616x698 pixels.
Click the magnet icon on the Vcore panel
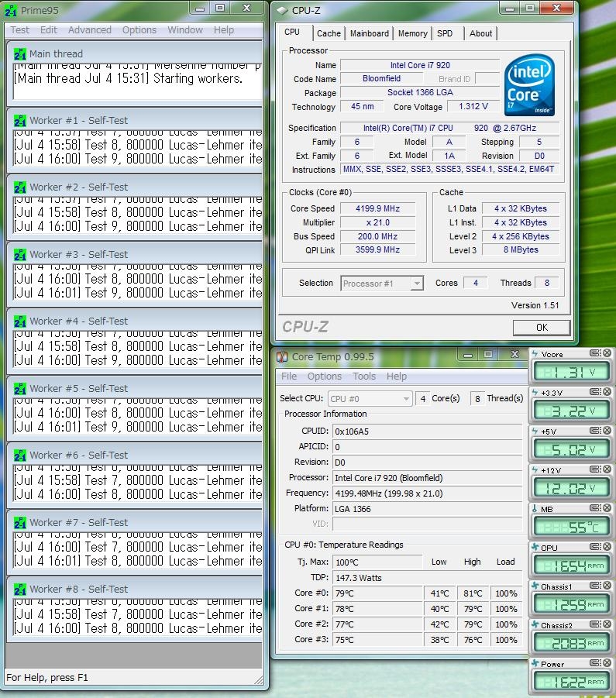[x=596, y=353]
